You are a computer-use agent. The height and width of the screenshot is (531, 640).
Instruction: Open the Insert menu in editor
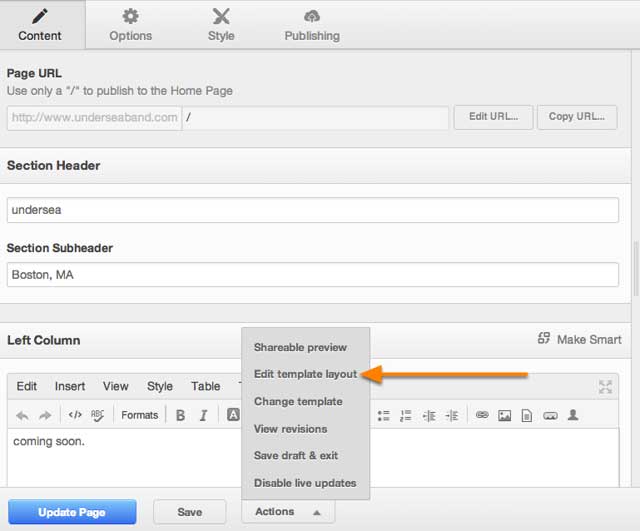70,386
